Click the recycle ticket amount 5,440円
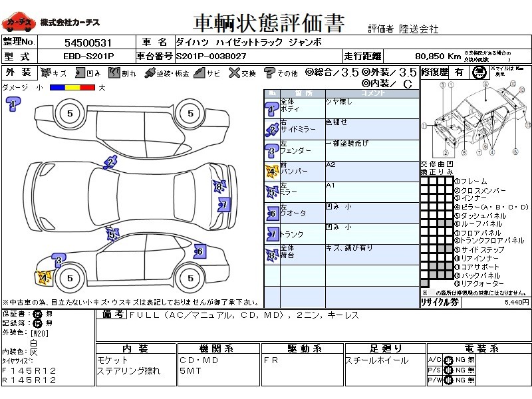 pos(517,302)
